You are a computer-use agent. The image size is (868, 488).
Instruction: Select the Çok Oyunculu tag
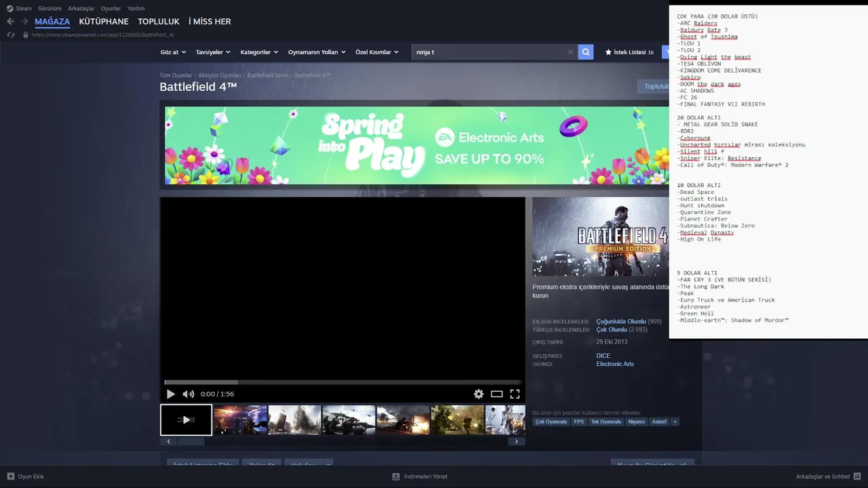(551, 422)
